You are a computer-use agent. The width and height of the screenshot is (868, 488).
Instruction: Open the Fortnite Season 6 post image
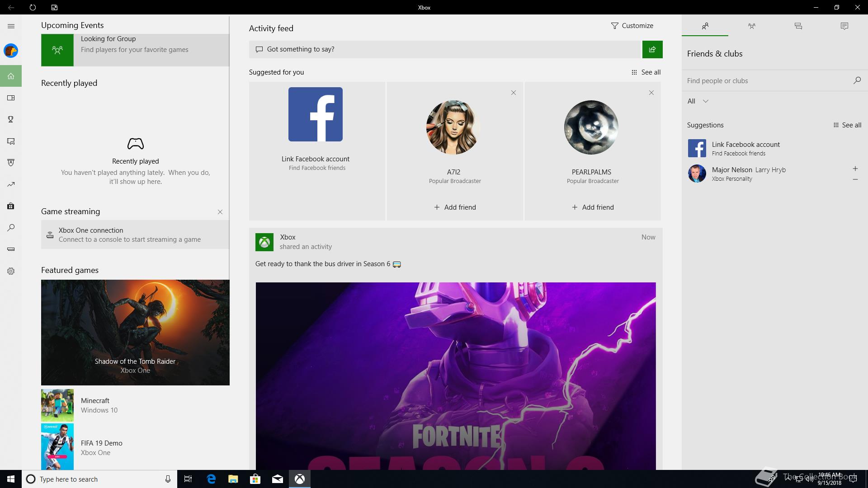(456, 376)
